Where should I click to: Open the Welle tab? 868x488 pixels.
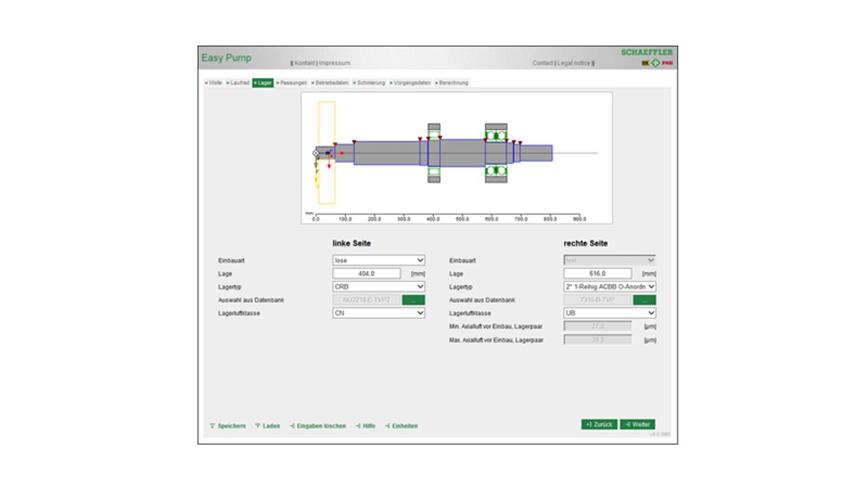point(213,83)
